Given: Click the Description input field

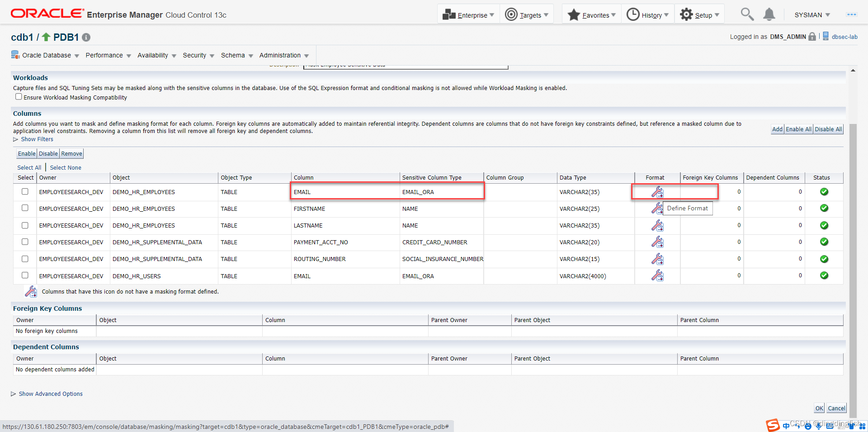Looking at the screenshot, I should coord(406,66).
